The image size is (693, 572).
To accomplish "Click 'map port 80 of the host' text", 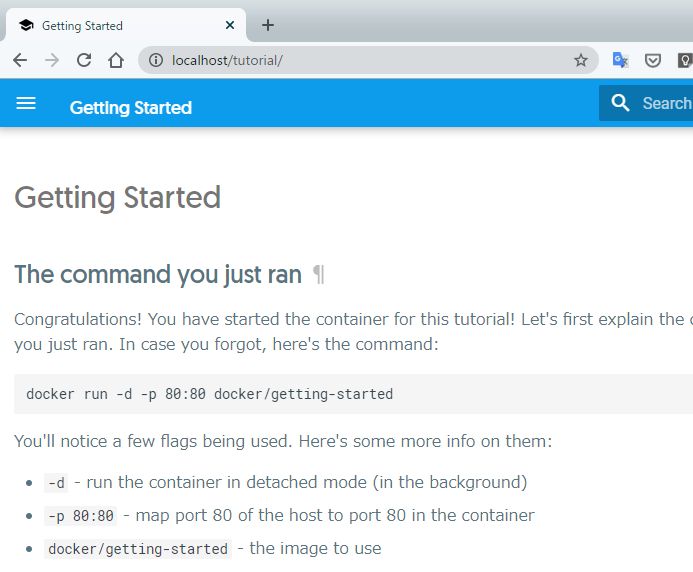I will 229,515.
